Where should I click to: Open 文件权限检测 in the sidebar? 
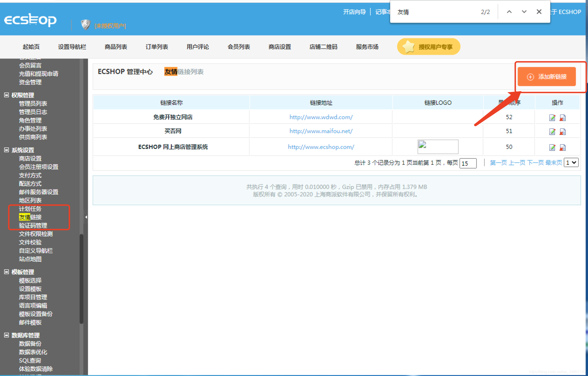pos(36,234)
